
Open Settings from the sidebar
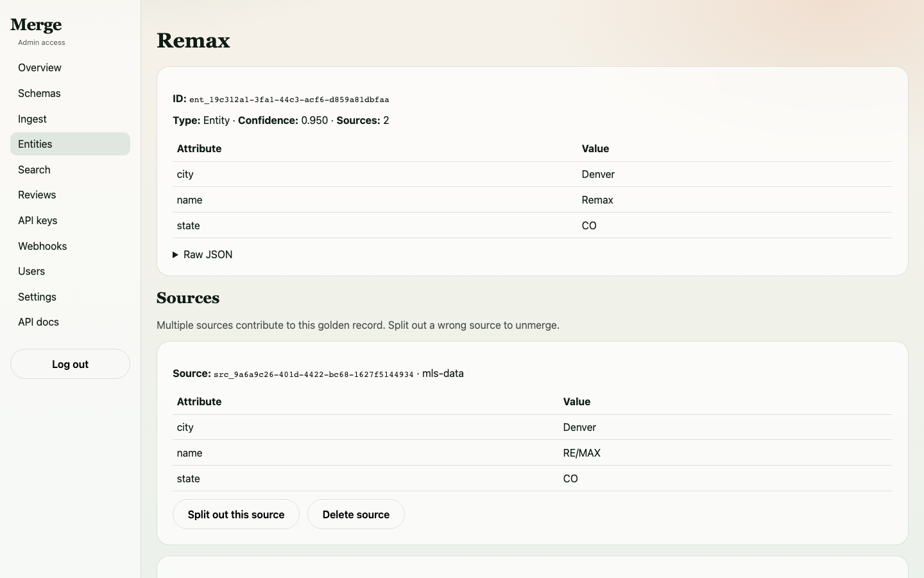[70, 297]
